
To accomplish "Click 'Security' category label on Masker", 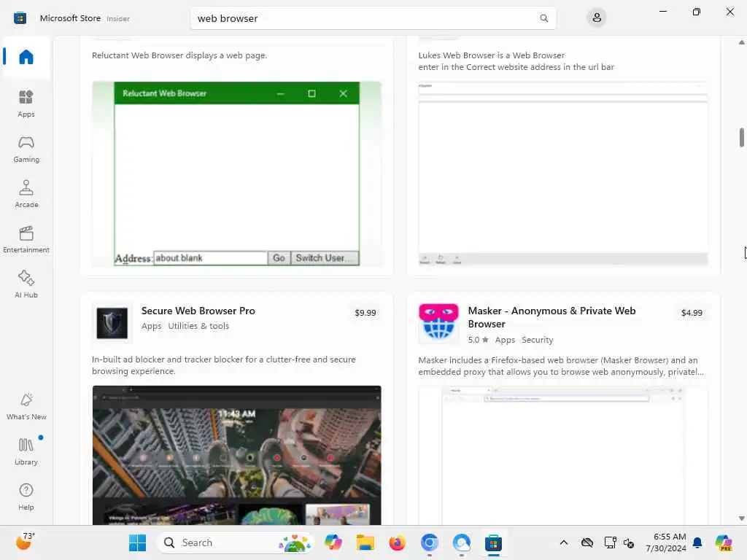I will click(x=538, y=340).
